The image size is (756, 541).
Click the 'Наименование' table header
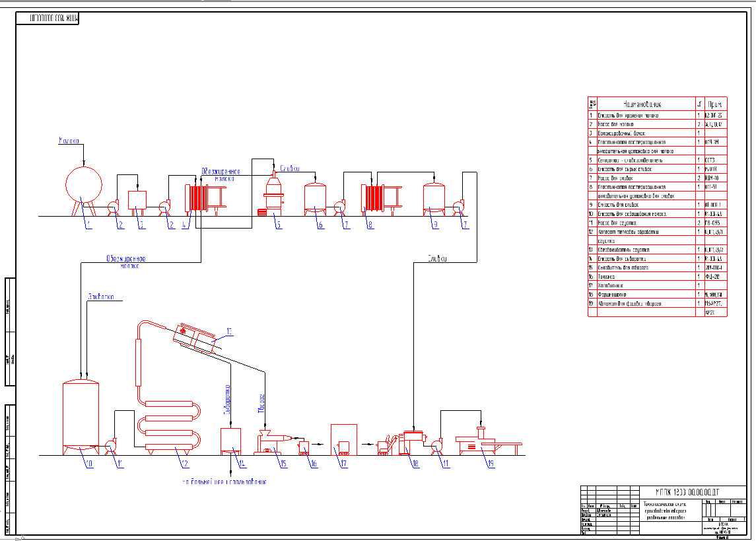[x=642, y=104]
